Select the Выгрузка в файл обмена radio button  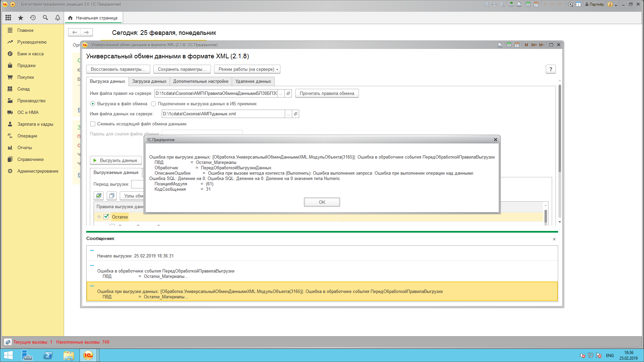click(x=93, y=104)
